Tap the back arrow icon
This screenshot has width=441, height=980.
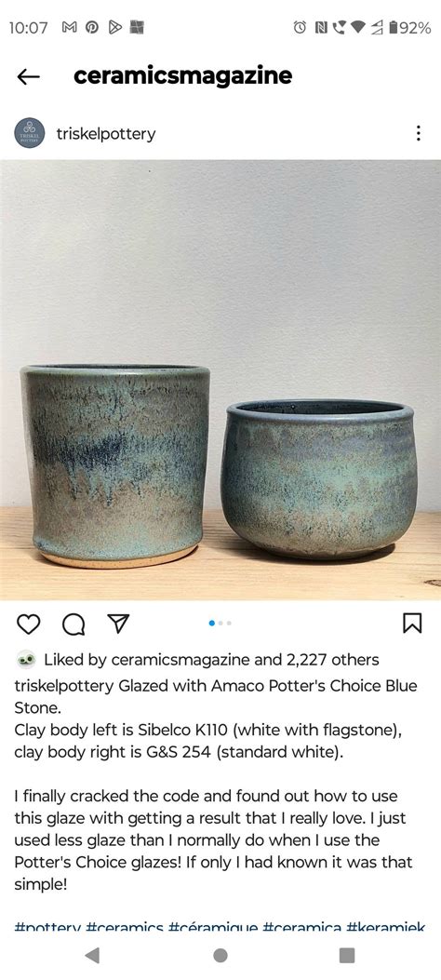[x=28, y=76]
